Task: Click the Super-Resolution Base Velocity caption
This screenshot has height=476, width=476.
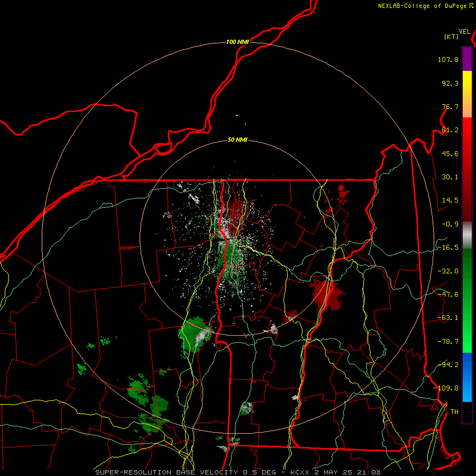Action: click(237, 472)
